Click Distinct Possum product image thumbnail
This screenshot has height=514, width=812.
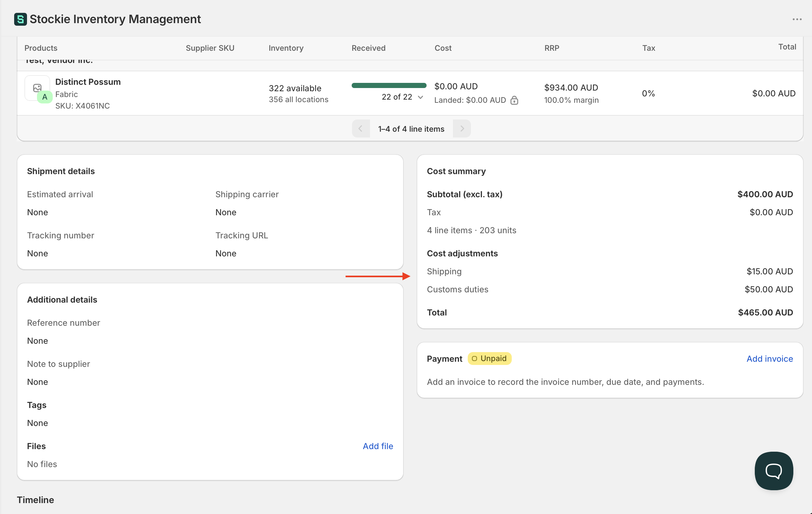(37, 88)
